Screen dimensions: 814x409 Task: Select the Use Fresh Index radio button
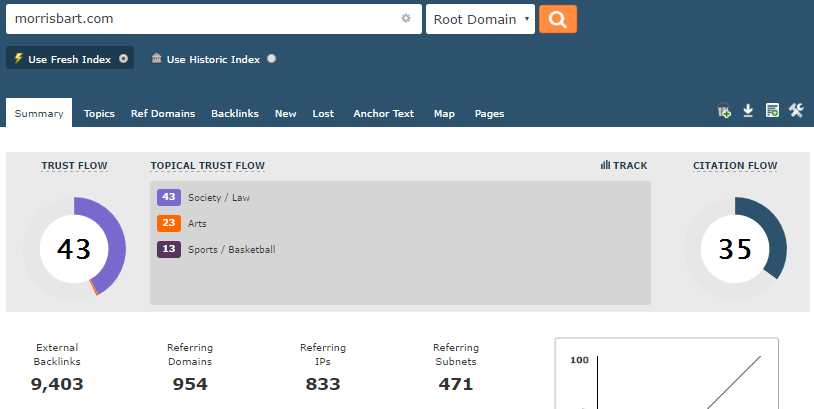(124, 59)
